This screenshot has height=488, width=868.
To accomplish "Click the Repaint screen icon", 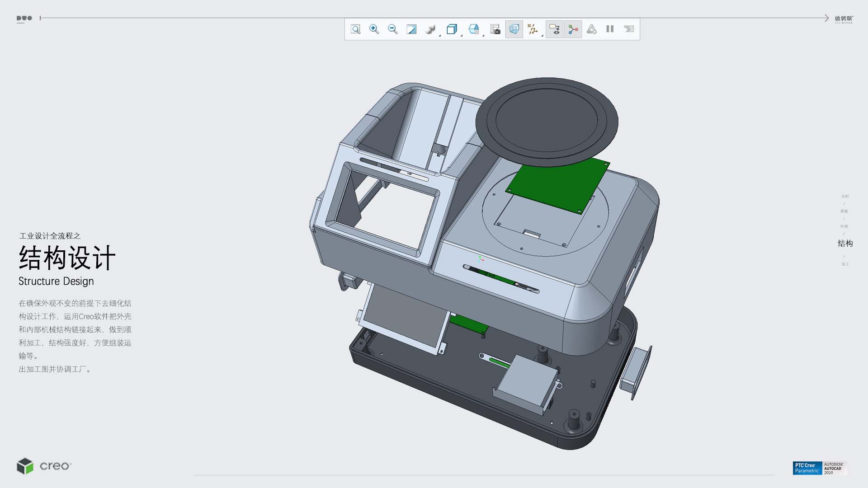I will pyautogui.click(x=411, y=29).
